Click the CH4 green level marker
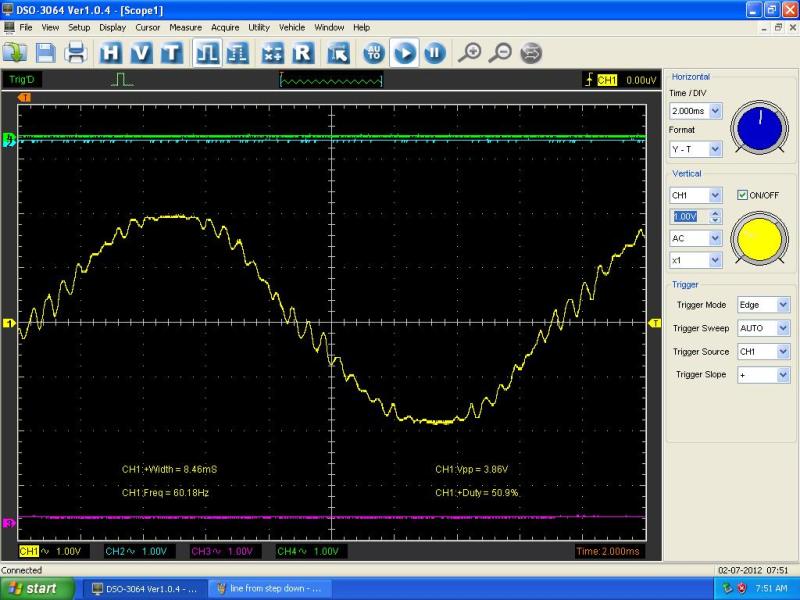The image size is (800, 600). pyautogui.click(x=9, y=137)
